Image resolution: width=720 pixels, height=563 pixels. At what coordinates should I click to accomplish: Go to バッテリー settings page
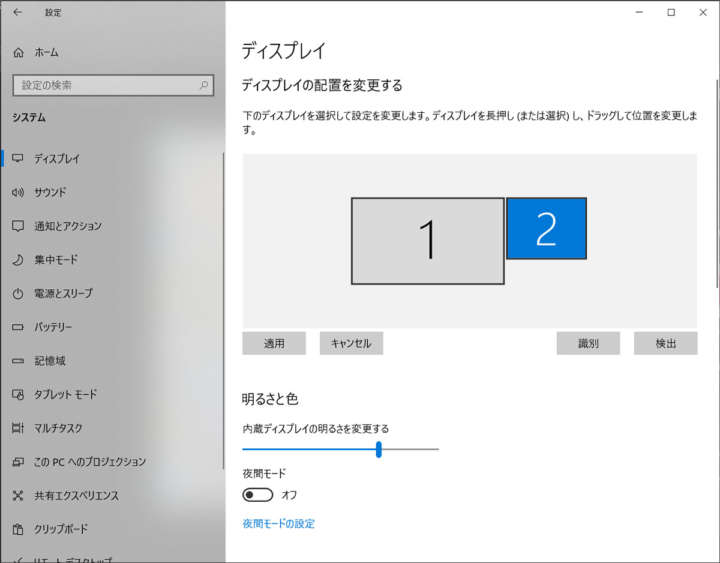click(x=53, y=327)
